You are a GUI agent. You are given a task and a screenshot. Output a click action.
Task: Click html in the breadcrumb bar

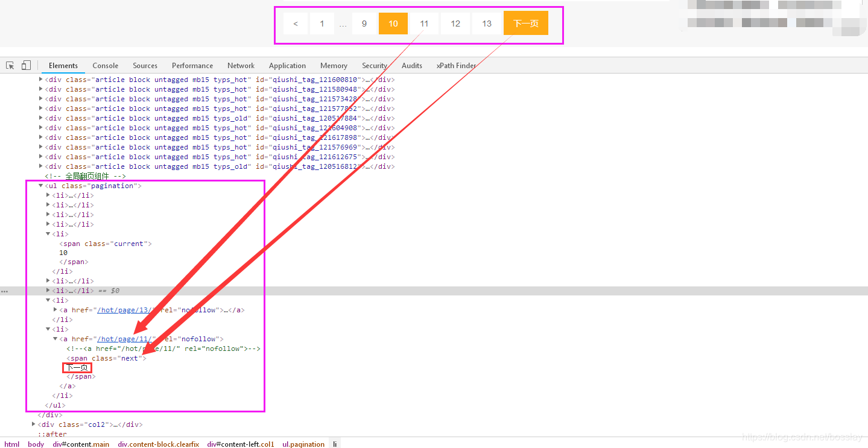pos(11,444)
